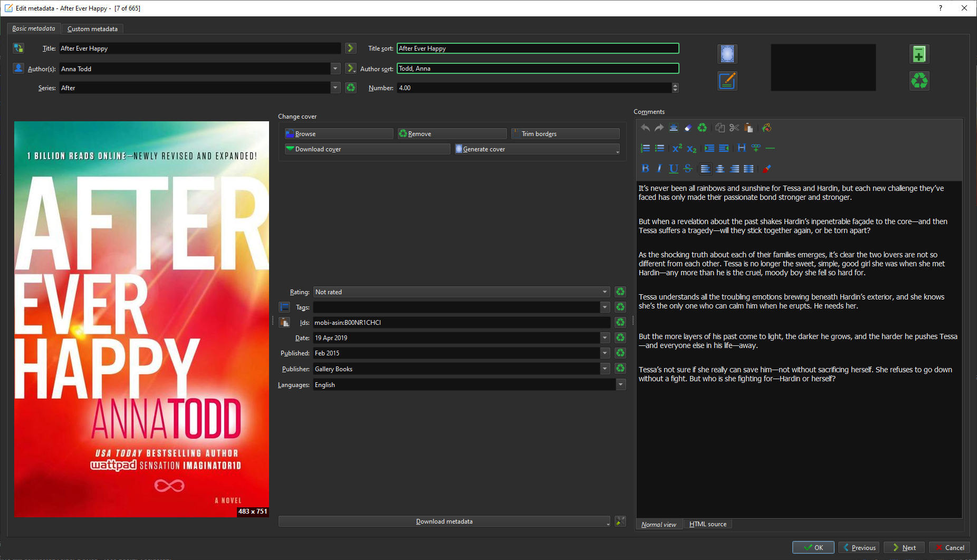Toggle underline formatting in comments
977x560 pixels.
coord(673,169)
